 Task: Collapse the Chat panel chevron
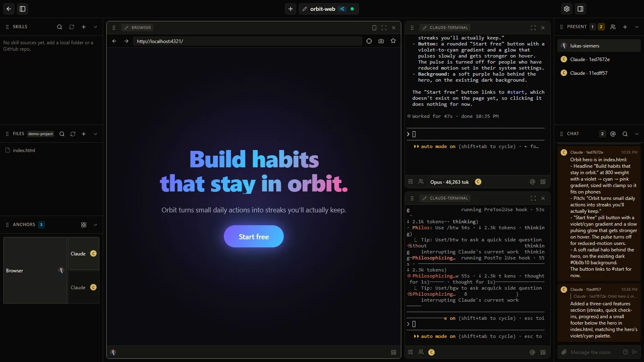click(637, 134)
